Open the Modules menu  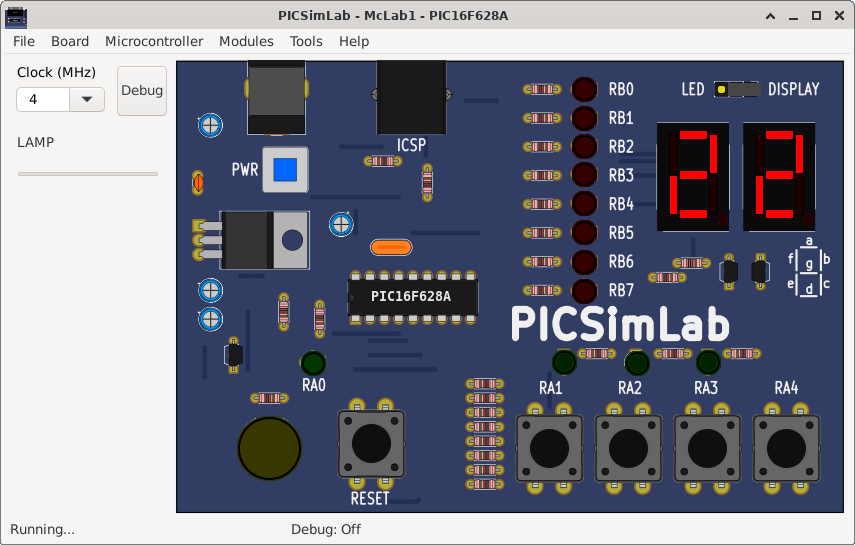coord(246,41)
